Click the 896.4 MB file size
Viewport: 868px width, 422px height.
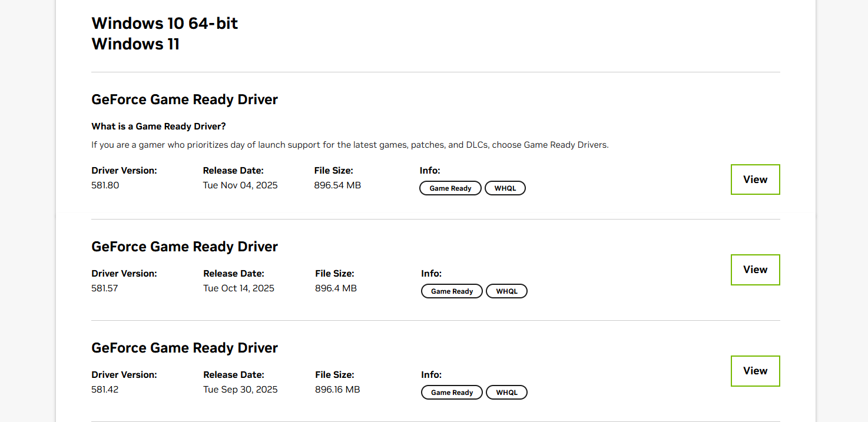pos(336,288)
